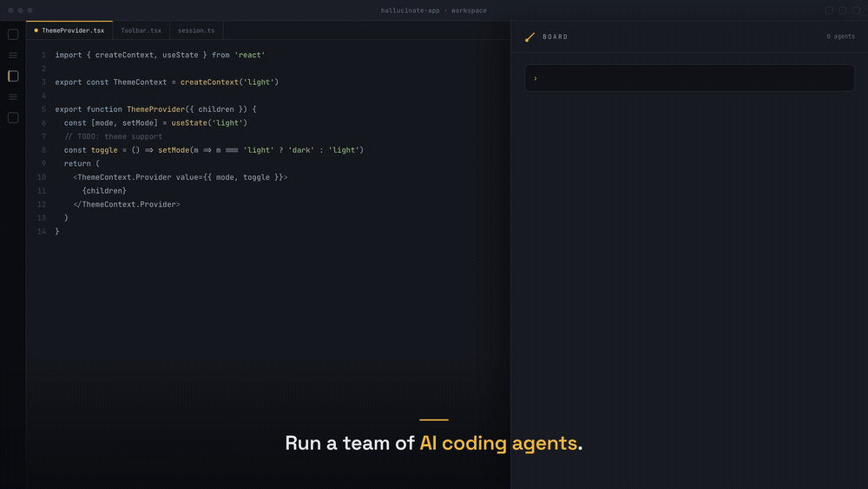
Task: Open the session.ts tab
Action: point(196,30)
